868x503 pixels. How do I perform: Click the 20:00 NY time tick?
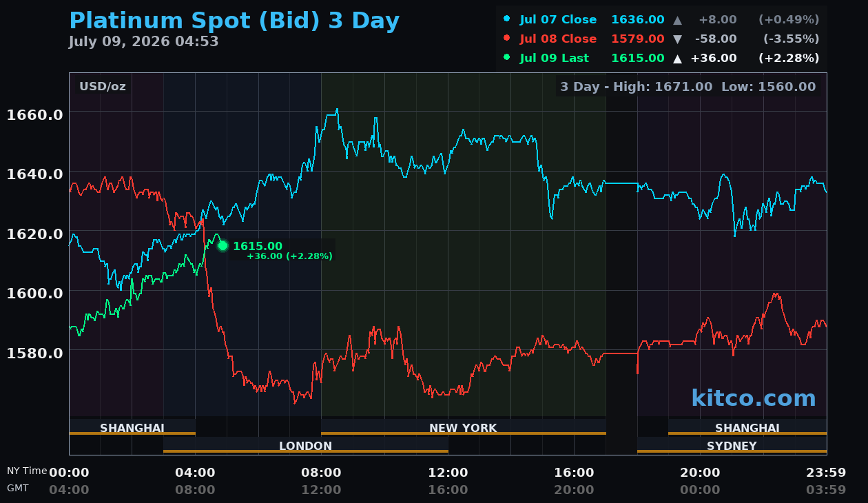pos(700,473)
